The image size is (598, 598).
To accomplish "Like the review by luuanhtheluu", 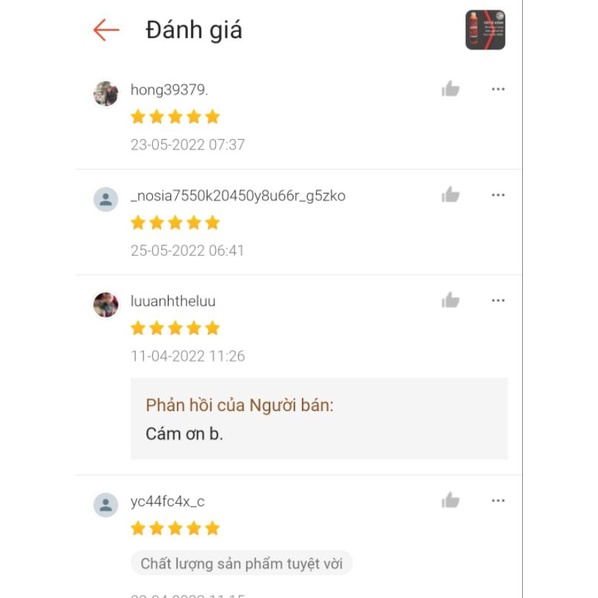I will pyautogui.click(x=450, y=300).
